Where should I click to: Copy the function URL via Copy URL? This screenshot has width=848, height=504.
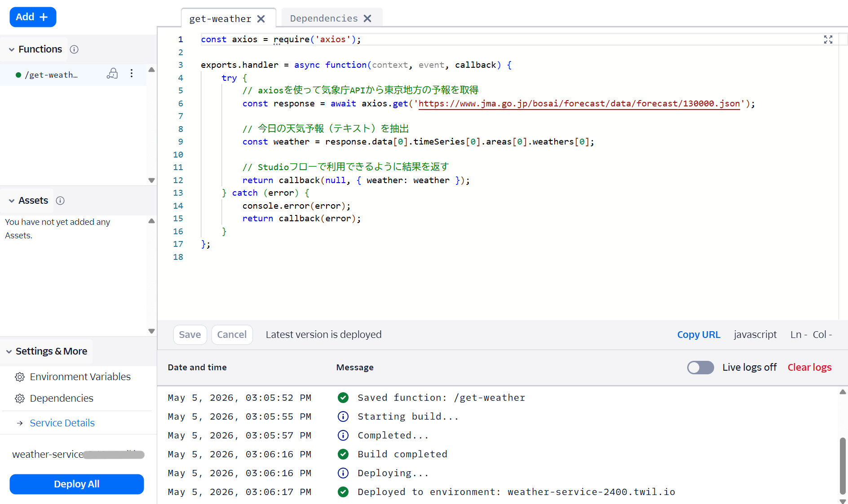click(x=698, y=334)
